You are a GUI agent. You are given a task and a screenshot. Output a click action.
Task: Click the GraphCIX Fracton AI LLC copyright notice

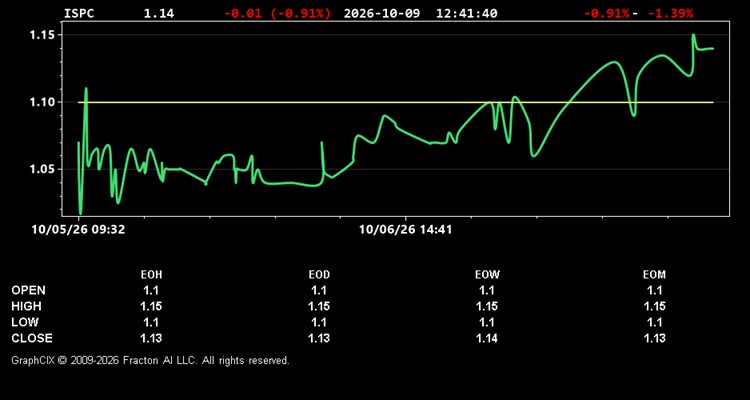coord(151,360)
